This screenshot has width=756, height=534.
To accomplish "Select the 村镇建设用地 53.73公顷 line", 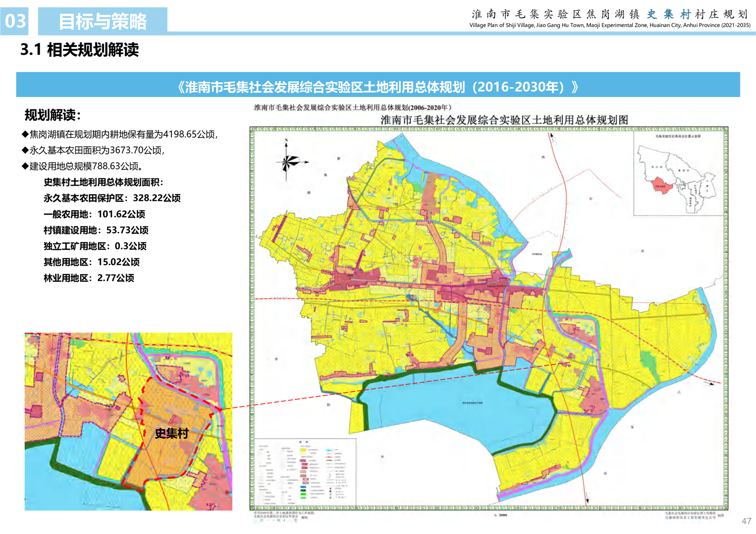I will pyautogui.click(x=96, y=230).
